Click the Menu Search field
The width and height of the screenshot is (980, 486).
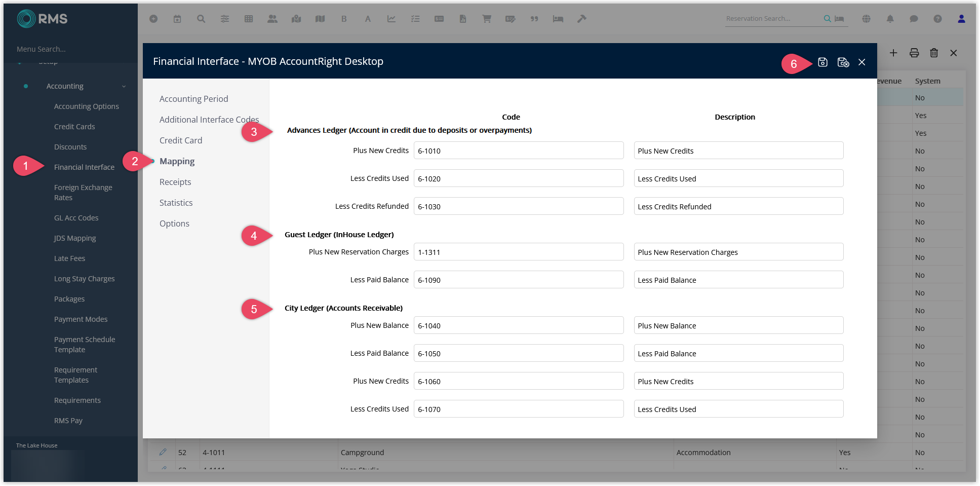70,49
